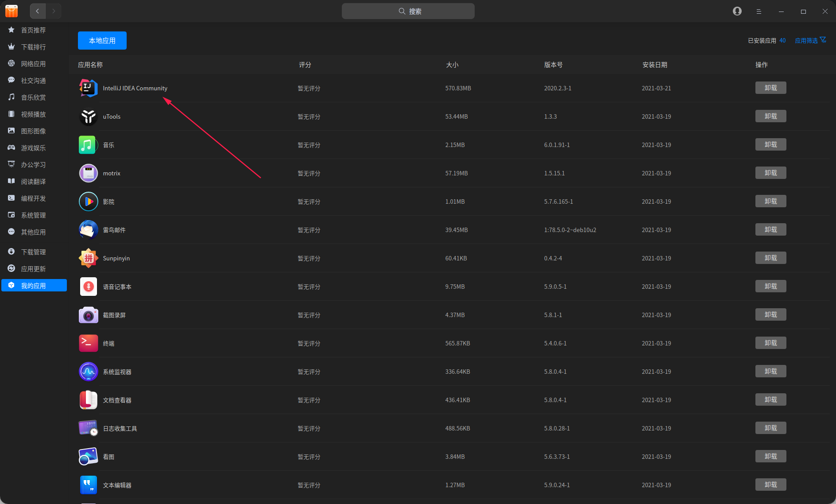836x504 pixels.
Task: Open 应用更新 in the sidebar
Action: tap(34, 269)
